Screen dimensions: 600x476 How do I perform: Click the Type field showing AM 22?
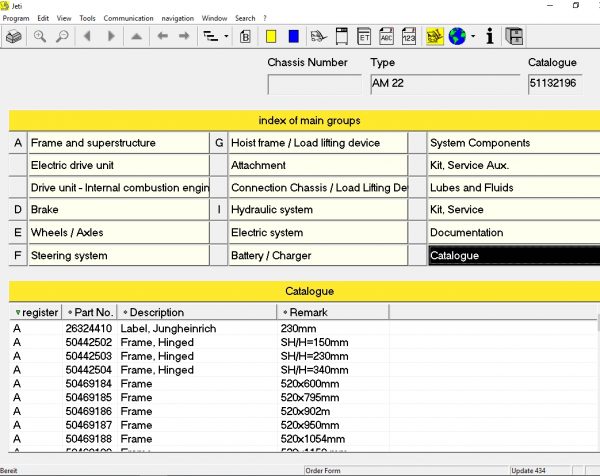(x=445, y=84)
